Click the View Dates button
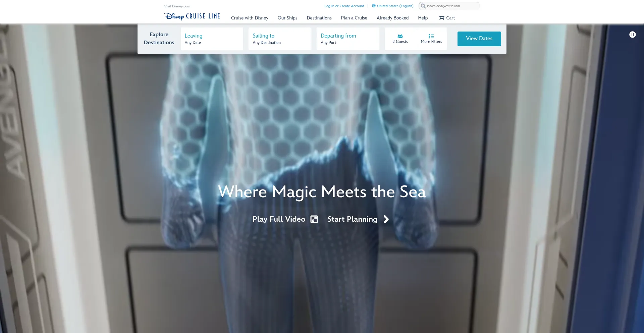Viewport: 644px width, 333px height. click(479, 39)
